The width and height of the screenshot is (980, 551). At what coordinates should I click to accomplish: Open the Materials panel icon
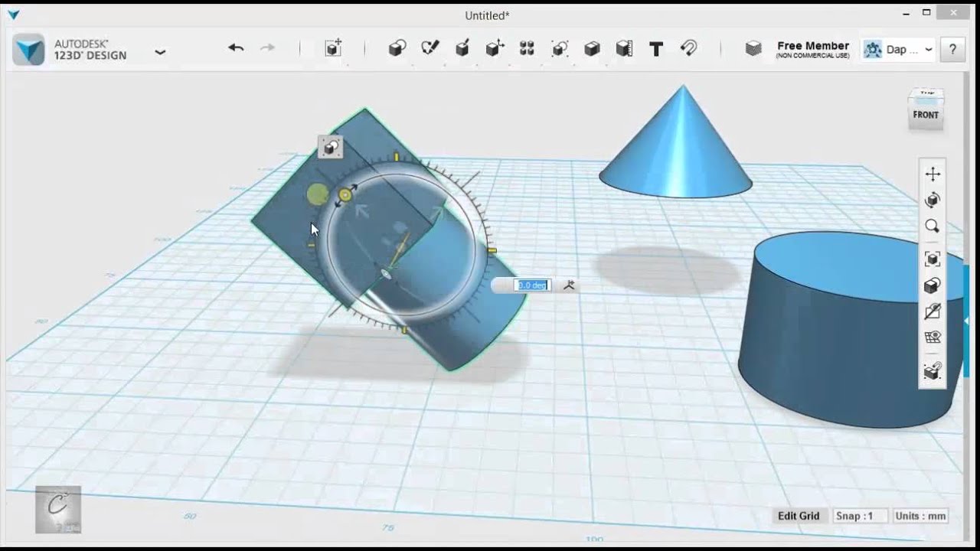coord(753,49)
